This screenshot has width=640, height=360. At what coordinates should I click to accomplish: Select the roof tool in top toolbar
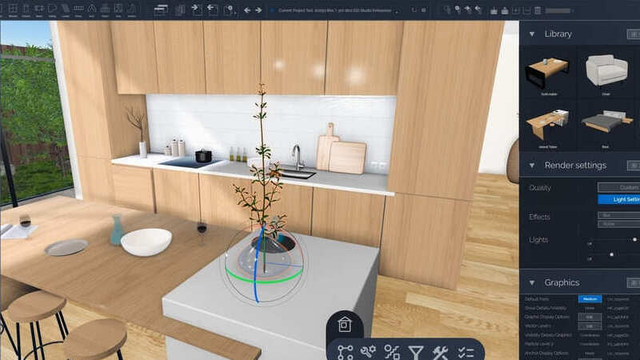pyautogui.click(x=91, y=9)
